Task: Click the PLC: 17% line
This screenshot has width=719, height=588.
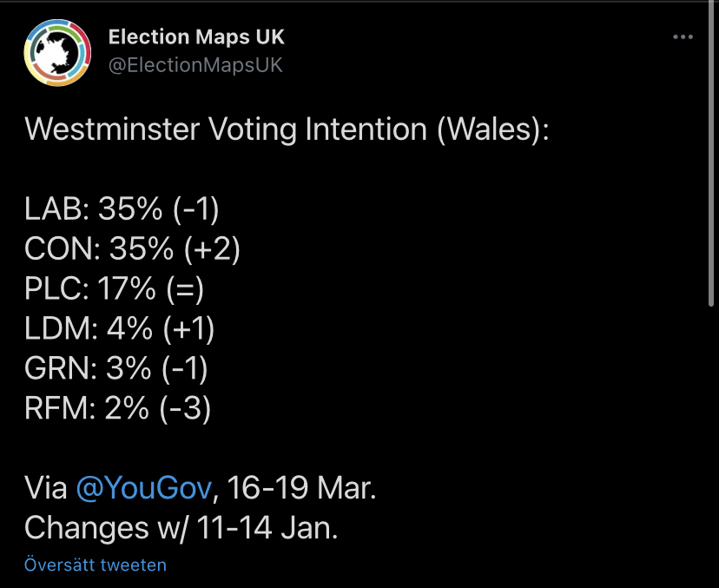Action: click(x=114, y=289)
